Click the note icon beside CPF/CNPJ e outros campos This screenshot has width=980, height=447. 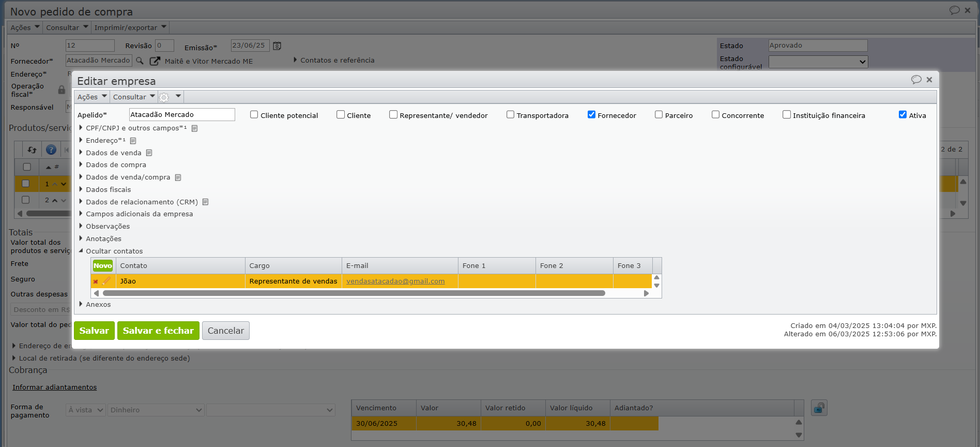pos(195,128)
